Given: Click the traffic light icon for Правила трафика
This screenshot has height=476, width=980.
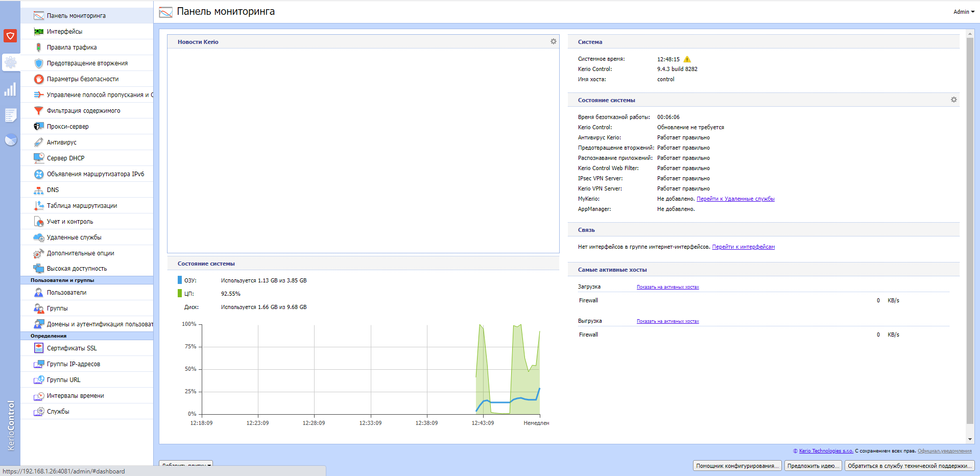Looking at the screenshot, I should (38, 47).
